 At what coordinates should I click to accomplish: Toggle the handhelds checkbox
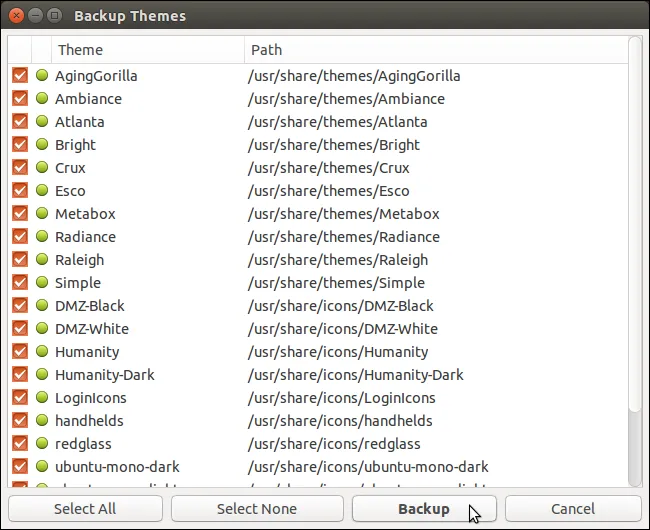click(20, 421)
